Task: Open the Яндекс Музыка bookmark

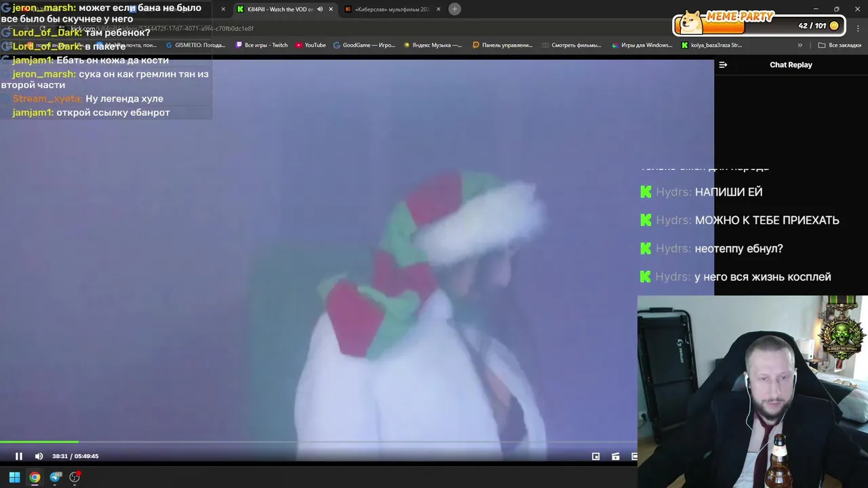Action: (433, 45)
